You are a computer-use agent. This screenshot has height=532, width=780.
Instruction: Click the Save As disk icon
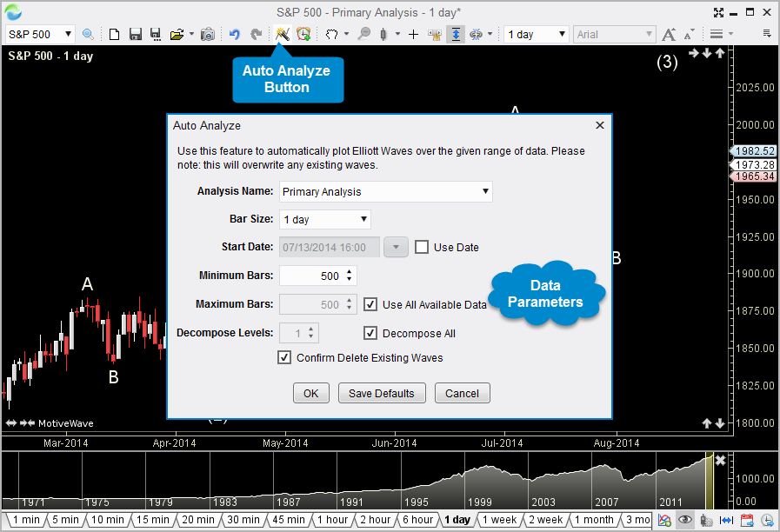coord(156,34)
